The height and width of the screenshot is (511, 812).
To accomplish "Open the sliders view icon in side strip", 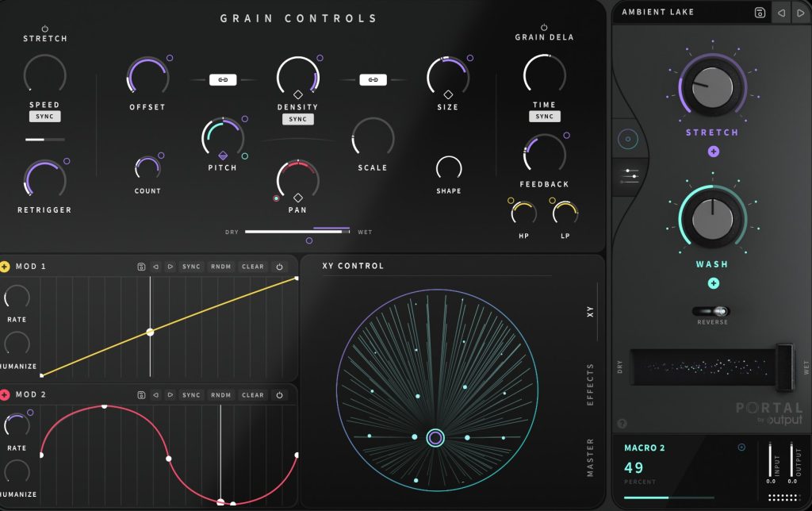I will point(632,176).
